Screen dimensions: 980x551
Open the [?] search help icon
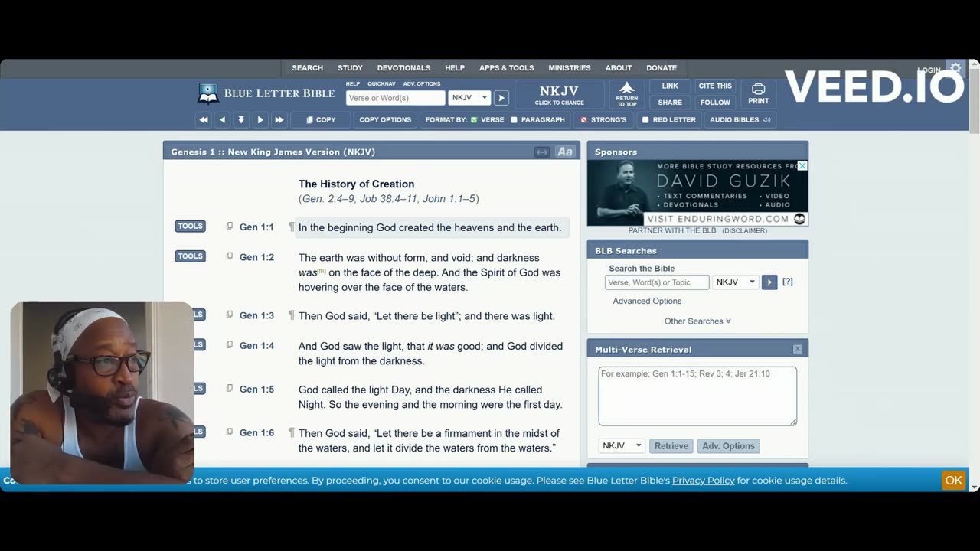[x=788, y=282]
